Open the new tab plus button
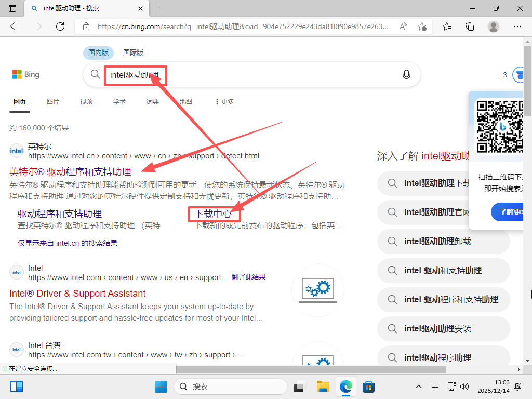This screenshot has width=532, height=399. pos(158,8)
